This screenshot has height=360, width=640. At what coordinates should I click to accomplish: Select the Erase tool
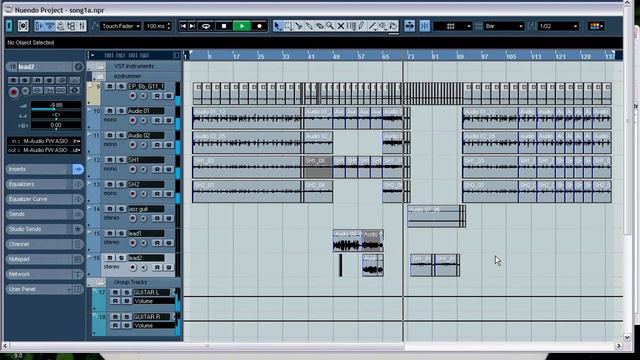click(x=320, y=26)
